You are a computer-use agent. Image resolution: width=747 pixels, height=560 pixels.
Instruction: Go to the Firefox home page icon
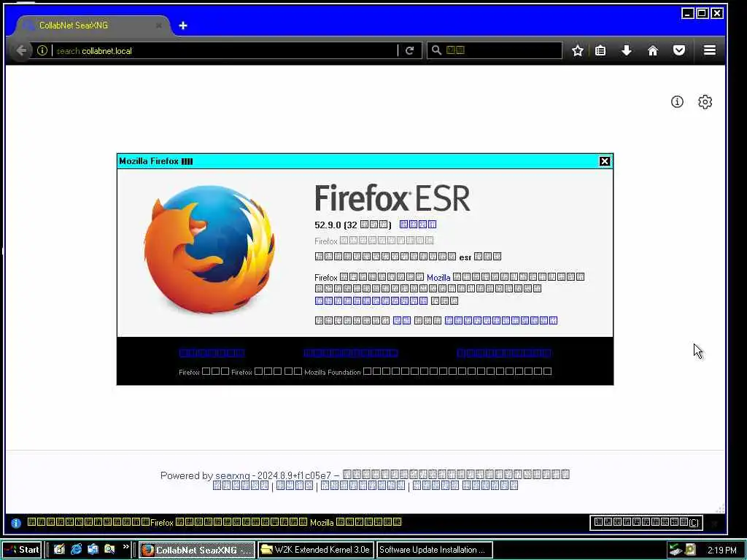(653, 50)
